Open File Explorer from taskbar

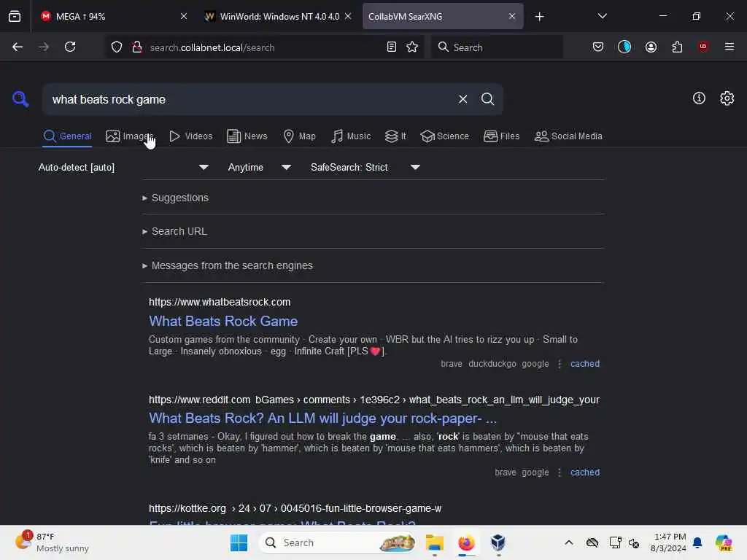434,542
